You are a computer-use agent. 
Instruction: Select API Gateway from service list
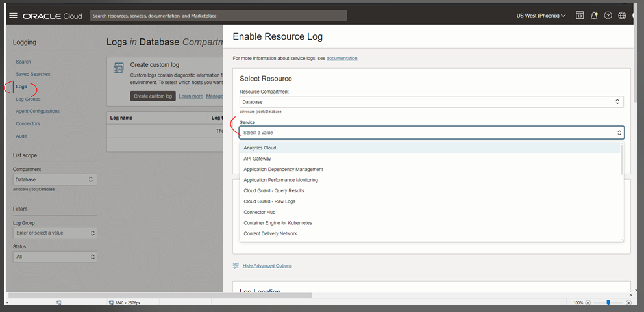[258, 159]
